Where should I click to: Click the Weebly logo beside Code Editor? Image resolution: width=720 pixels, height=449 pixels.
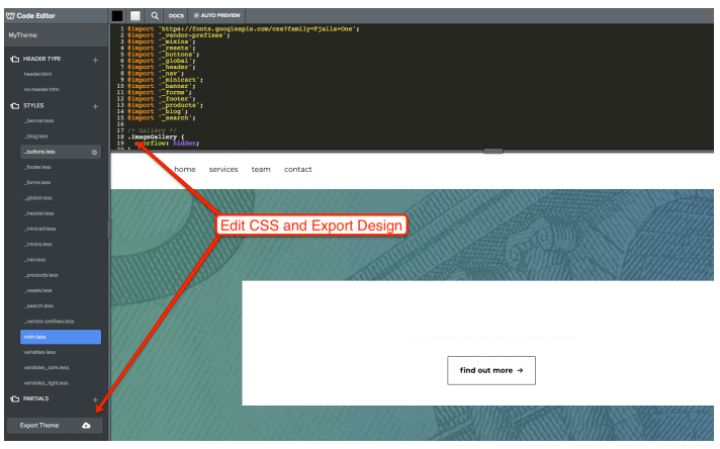(x=10, y=16)
